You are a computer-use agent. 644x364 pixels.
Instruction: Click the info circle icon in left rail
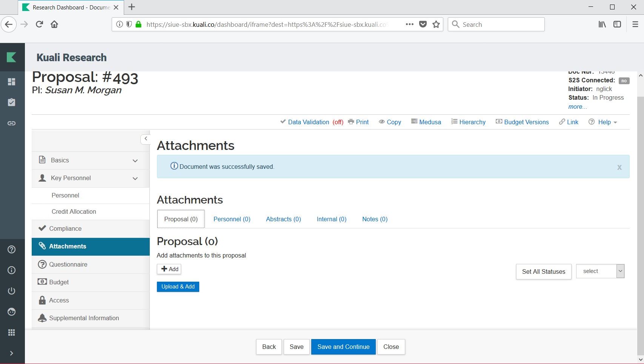click(12, 270)
